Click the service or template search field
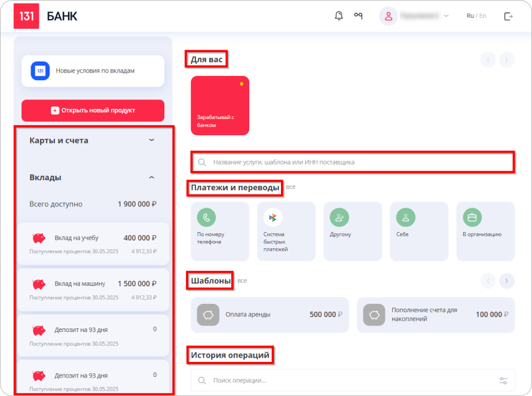 click(352, 162)
